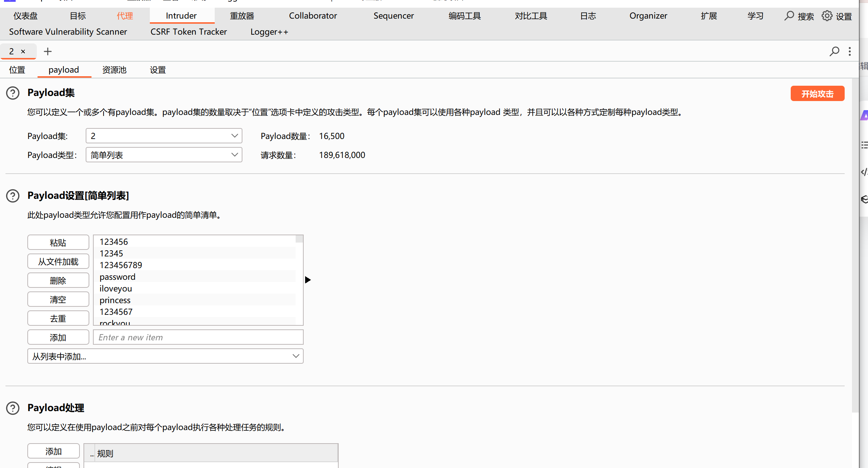Open help for Payload处理 section
This screenshot has height=468, width=868.
point(13,408)
